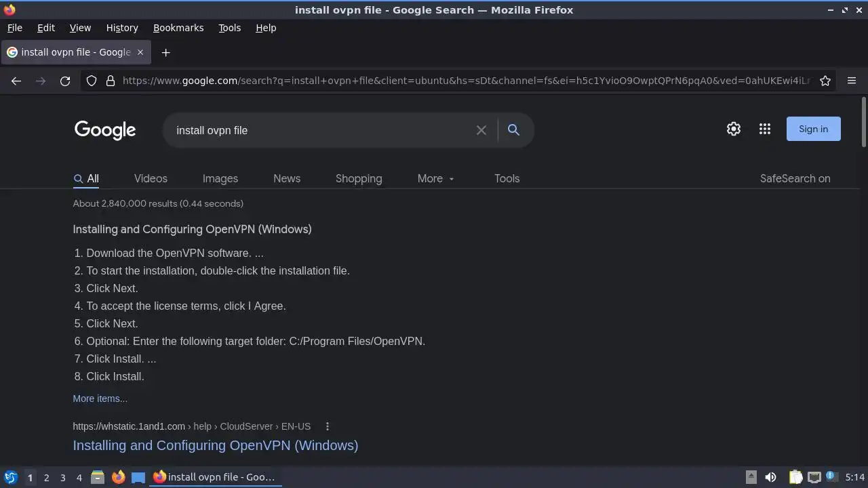Click step '6. Optional: Enter the following target folder'
The height and width of the screenshot is (488, 868).
pyautogui.click(x=250, y=341)
